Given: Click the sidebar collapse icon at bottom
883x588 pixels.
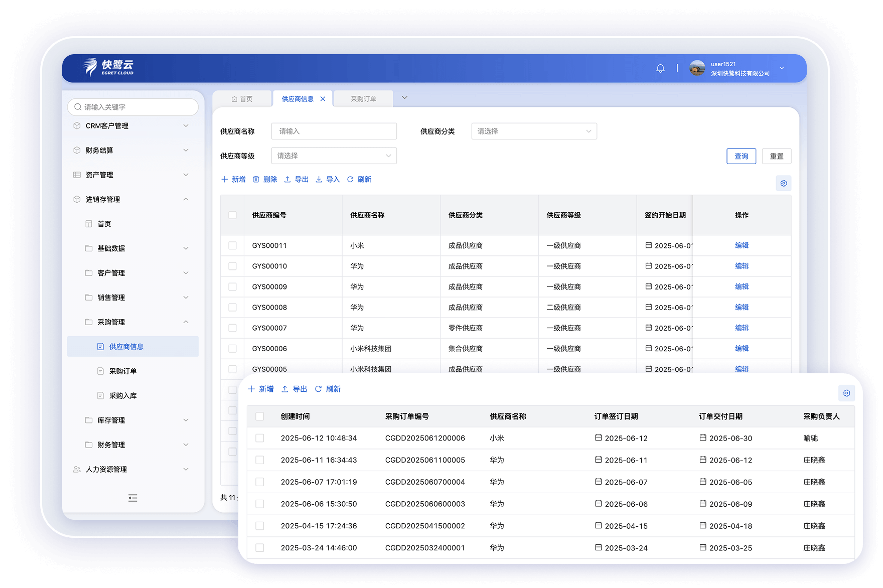Looking at the screenshot, I should tap(133, 498).
